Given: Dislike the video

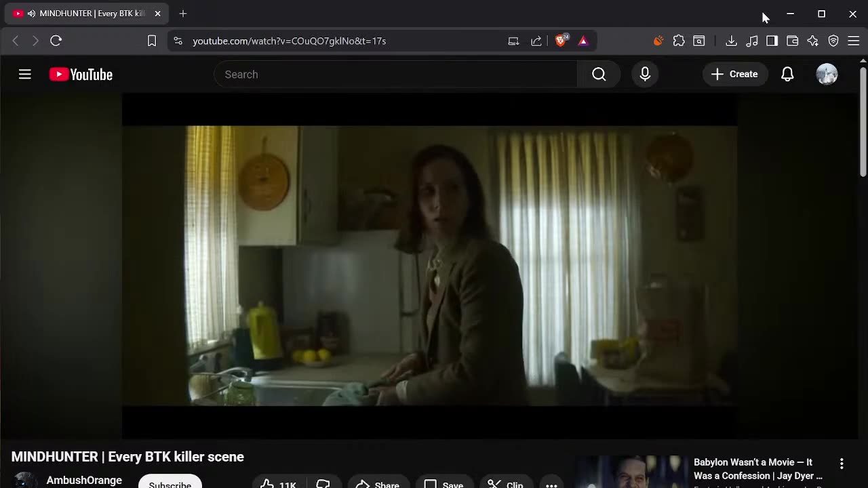Looking at the screenshot, I should [323, 483].
